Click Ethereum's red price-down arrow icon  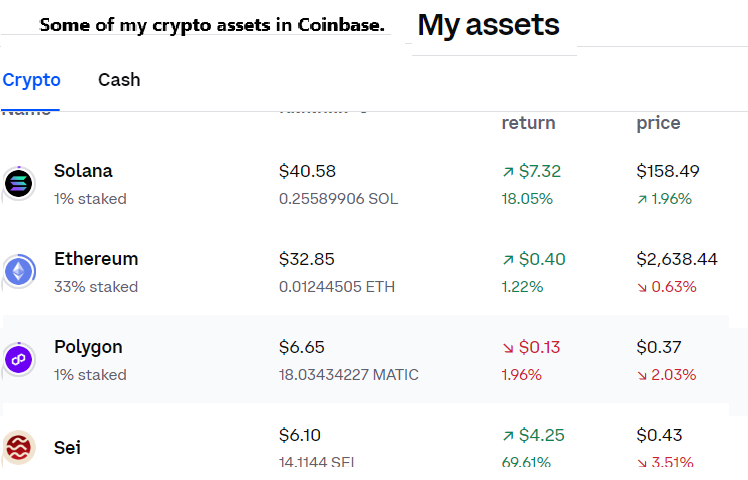pyautogui.click(x=642, y=287)
